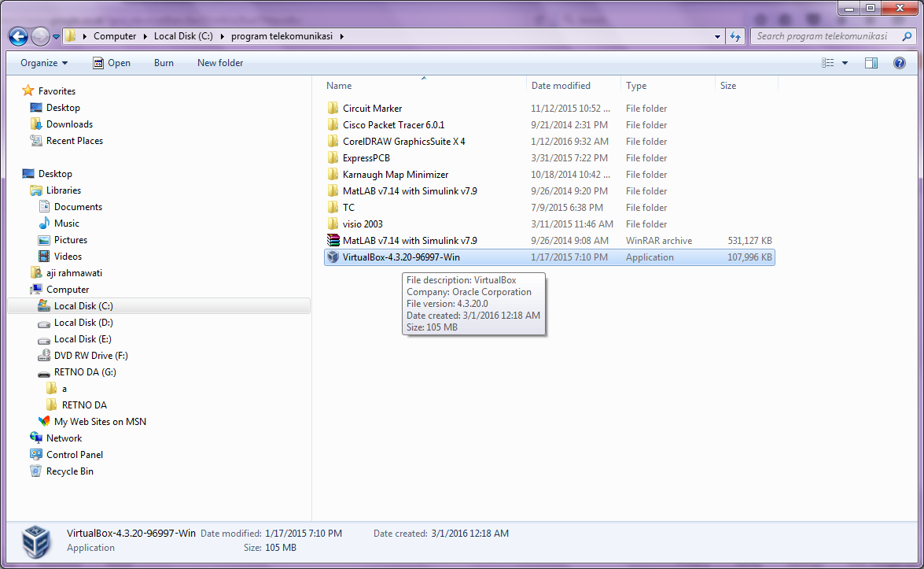Select Computer in the address breadcrumb
The width and height of the screenshot is (924, 569).
pyautogui.click(x=115, y=36)
